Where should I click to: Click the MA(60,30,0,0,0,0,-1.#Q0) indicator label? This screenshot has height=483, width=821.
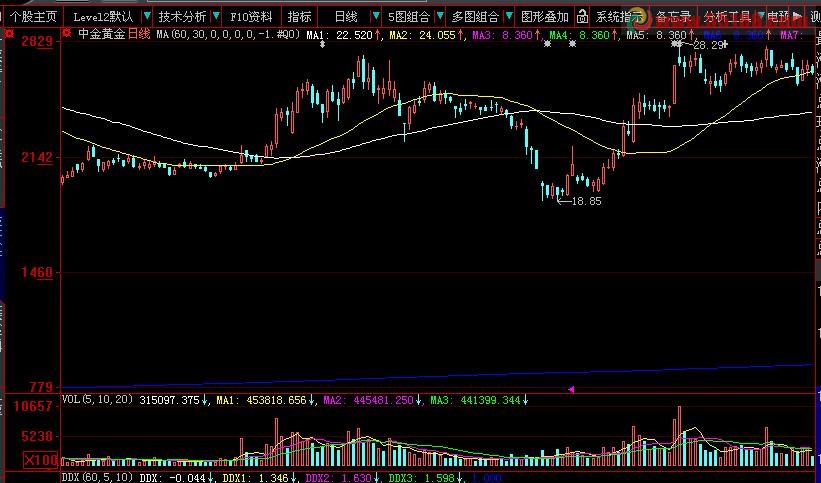click(228, 34)
